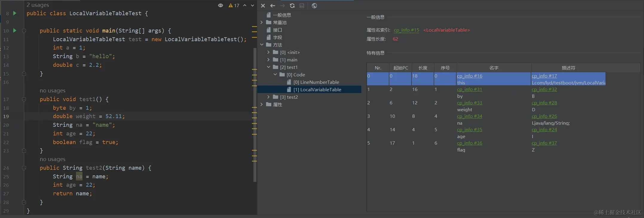Click the save icon in jclasslib toolbar
The width and height of the screenshot is (644, 218).
pyautogui.click(x=302, y=6)
